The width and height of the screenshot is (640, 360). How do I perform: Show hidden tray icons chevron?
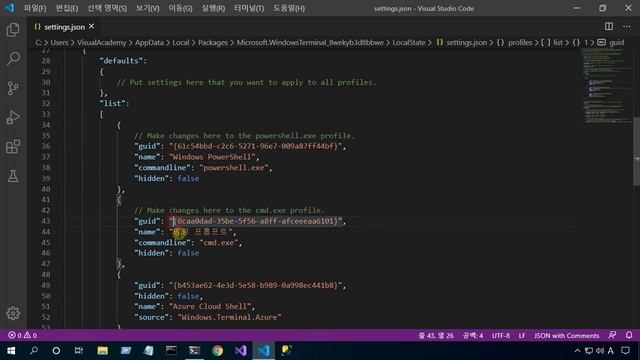point(577,351)
